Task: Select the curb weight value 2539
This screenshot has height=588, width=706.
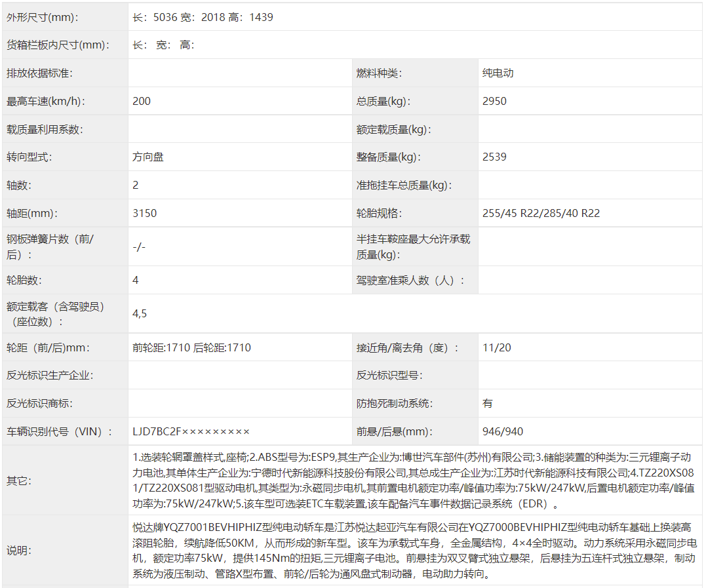Action: pos(494,157)
